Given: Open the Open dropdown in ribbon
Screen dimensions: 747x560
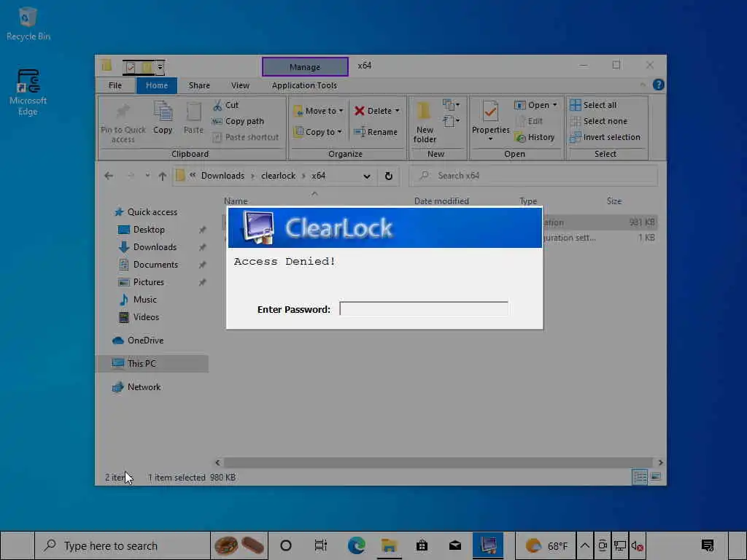Looking at the screenshot, I should [536, 105].
